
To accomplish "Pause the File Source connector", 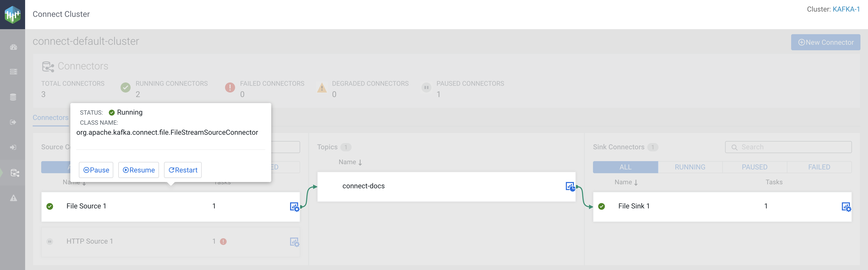I will [x=96, y=170].
